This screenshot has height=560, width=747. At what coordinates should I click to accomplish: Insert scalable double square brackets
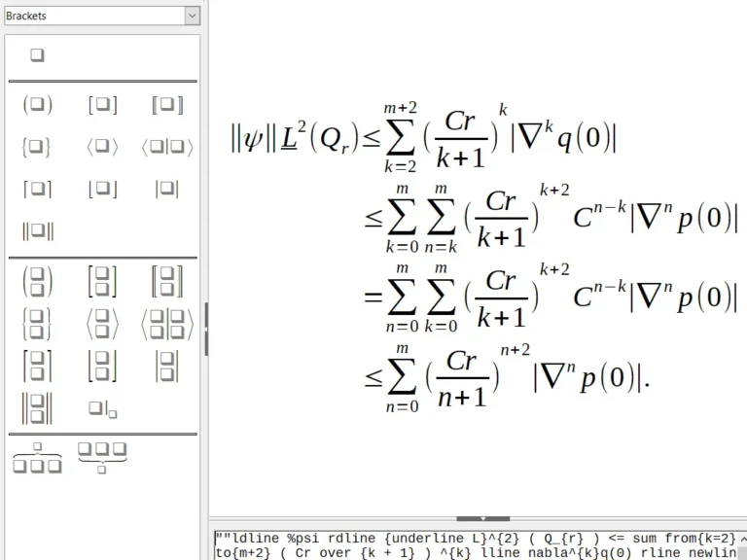(x=167, y=282)
